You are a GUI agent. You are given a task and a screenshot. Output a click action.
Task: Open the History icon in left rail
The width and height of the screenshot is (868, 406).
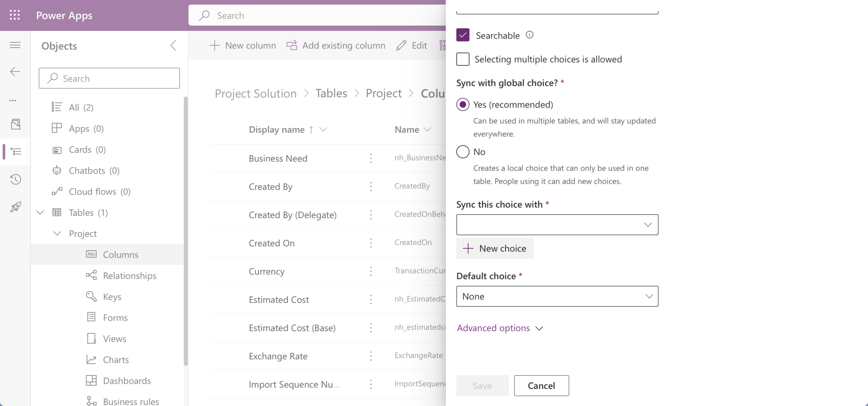click(15, 179)
